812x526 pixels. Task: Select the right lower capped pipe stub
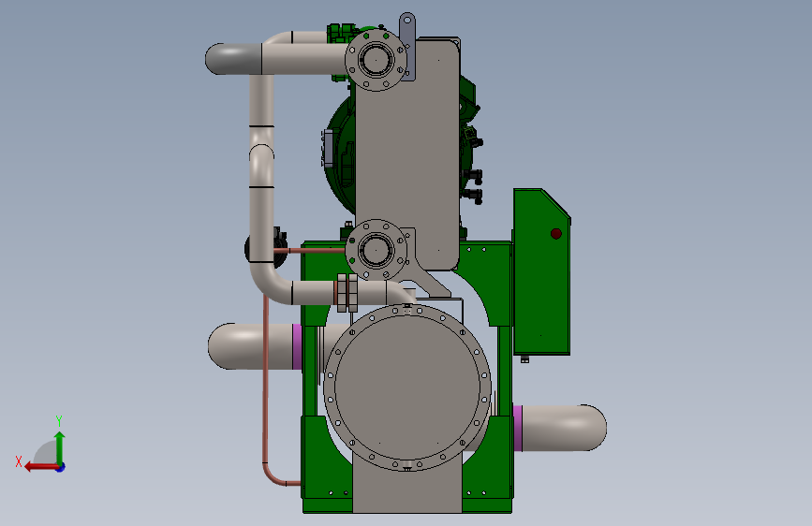[564, 428]
